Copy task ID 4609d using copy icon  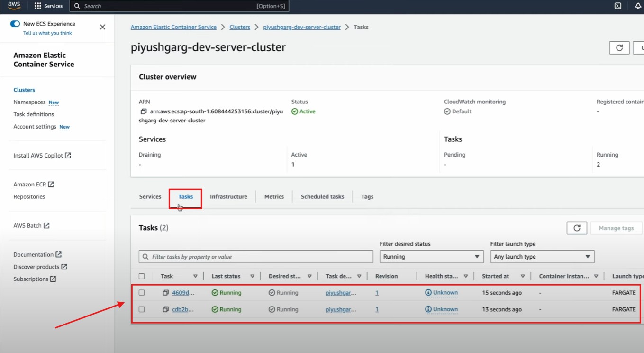pos(165,293)
